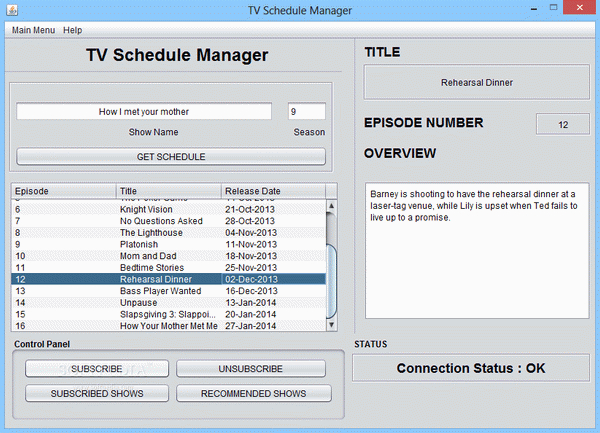
Task: Open the Help menu
Action: click(x=73, y=30)
